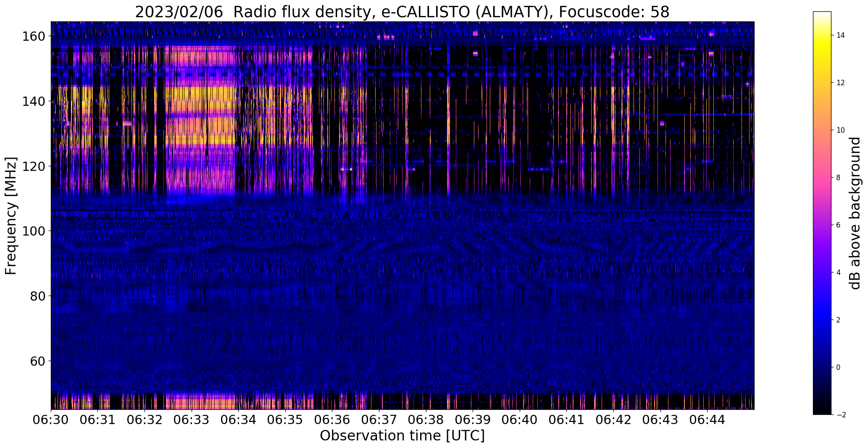Click the 06:40 time tick label
Image resolution: width=868 pixels, height=448 pixels.
(520, 419)
